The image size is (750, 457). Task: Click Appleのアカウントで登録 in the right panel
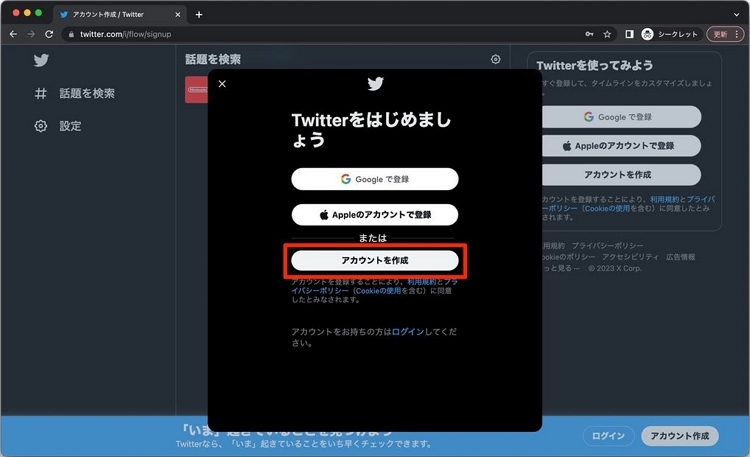point(621,145)
